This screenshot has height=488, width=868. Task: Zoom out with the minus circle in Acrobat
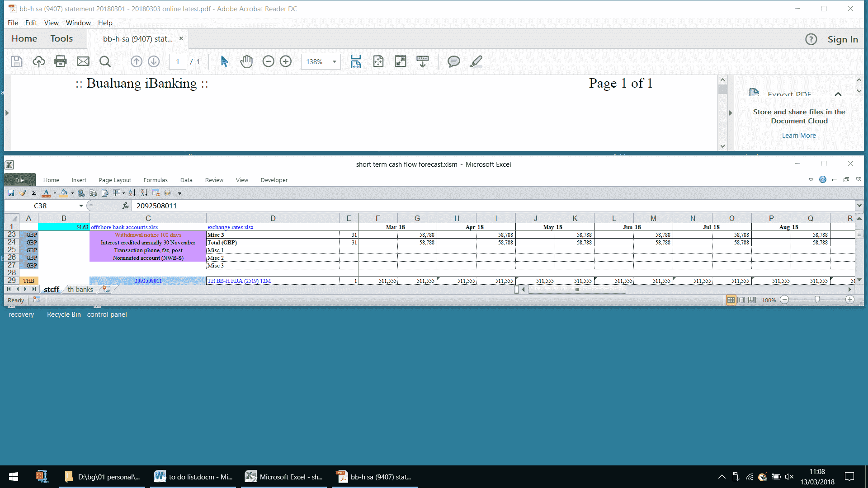click(x=269, y=61)
